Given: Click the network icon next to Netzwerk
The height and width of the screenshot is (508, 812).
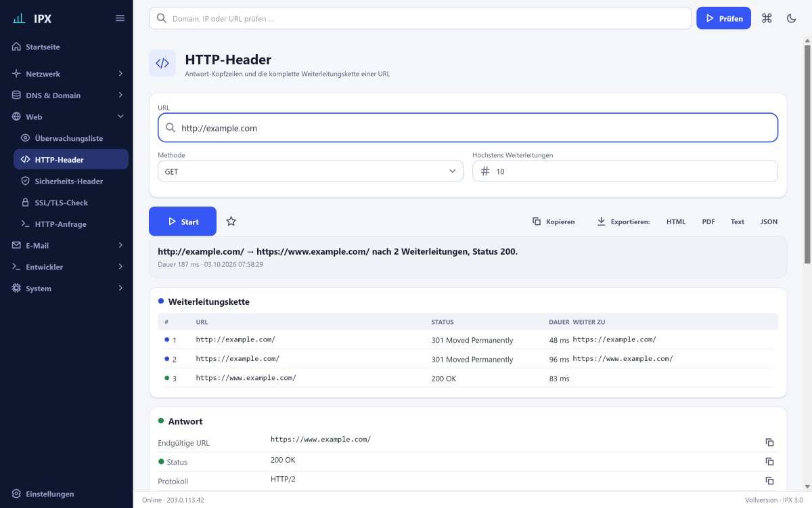Looking at the screenshot, I should click(16, 73).
